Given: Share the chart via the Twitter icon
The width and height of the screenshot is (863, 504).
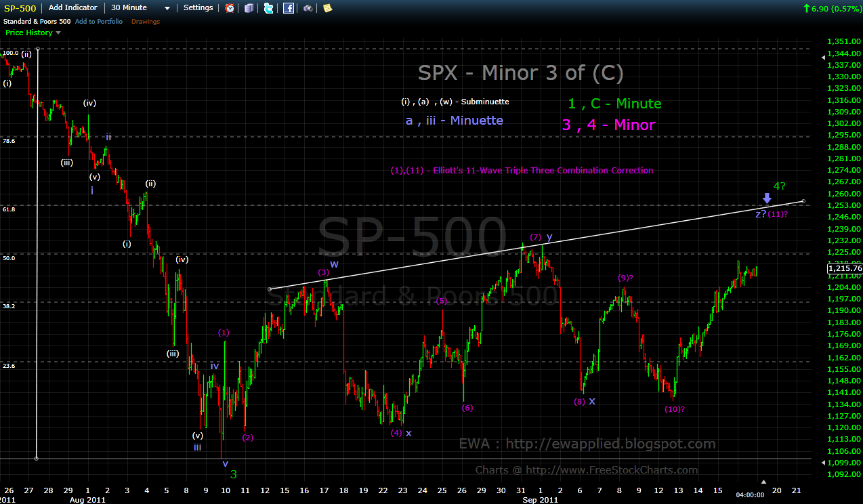Looking at the screenshot, I should pos(268,7).
